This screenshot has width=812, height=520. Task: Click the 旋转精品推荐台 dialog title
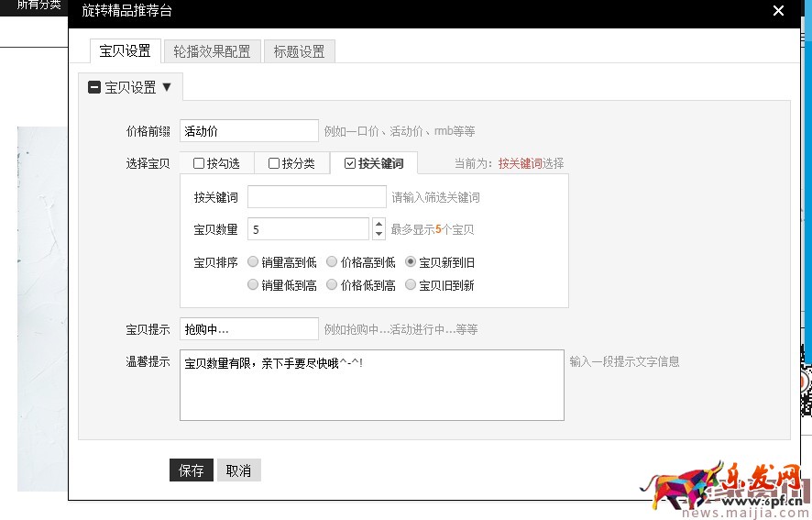click(x=126, y=10)
